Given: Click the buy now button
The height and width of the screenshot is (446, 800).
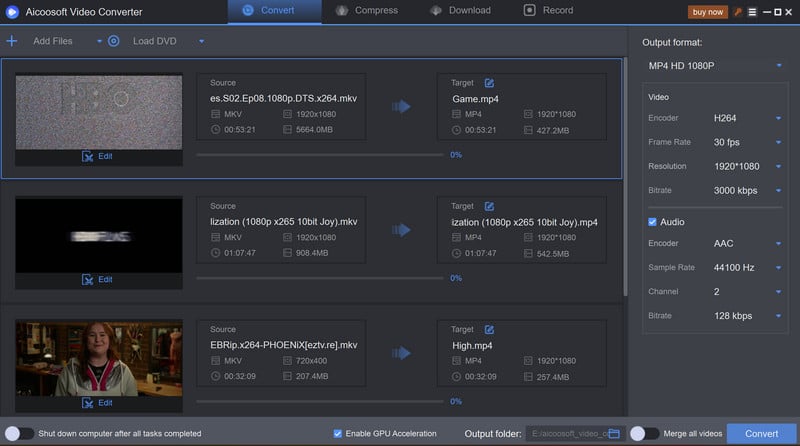Looking at the screenshot, I should tap(708, 12).
